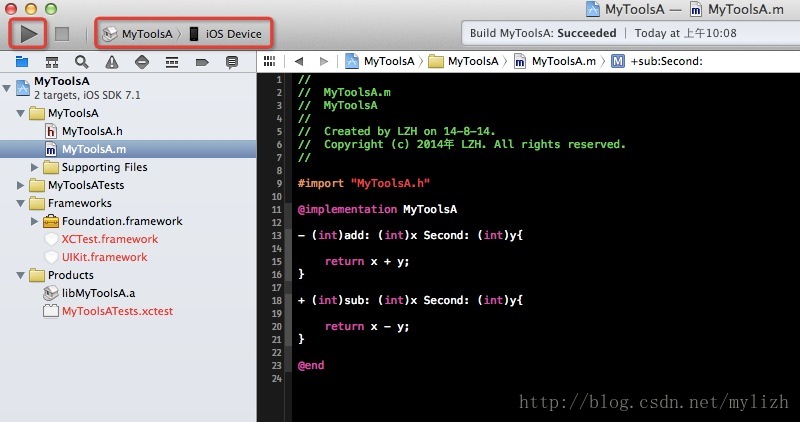Select the MyToolsA scheme in toolbar
This screenshot has width=800, height=422.
[x=138, y=34]
